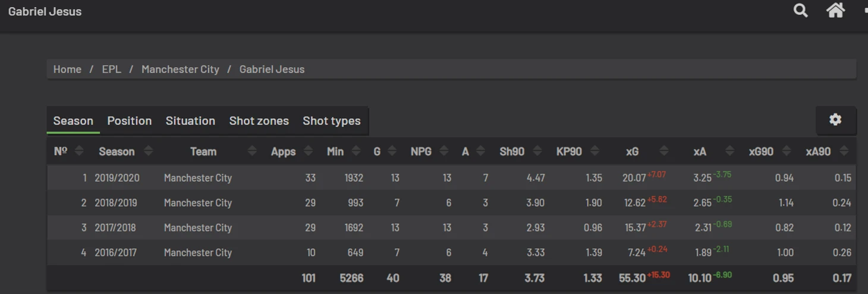Select the Situation tab

click(190, 121)
